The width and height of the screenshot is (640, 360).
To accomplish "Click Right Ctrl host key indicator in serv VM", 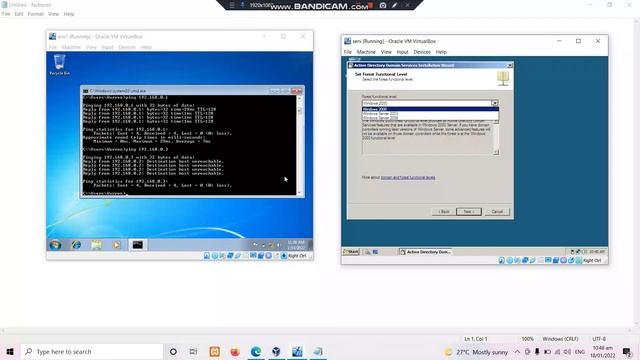I will [591, 260].
